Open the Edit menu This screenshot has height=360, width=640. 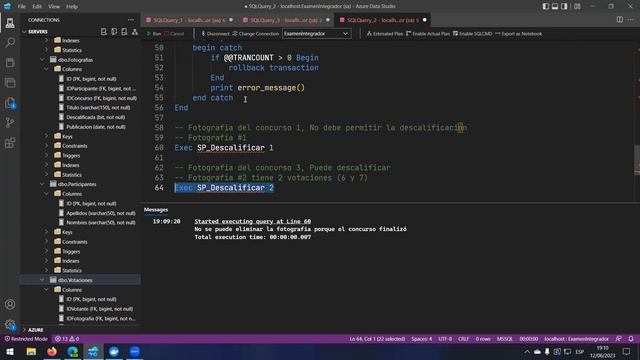coord(37,7)
